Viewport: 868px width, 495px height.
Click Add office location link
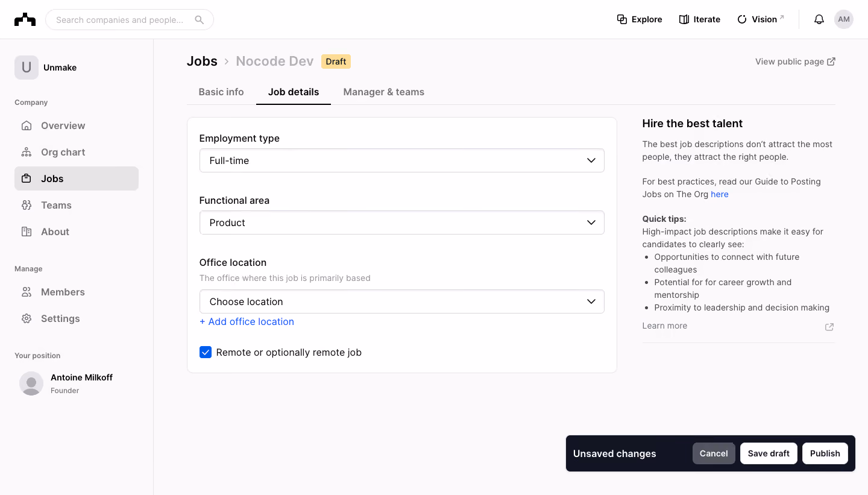click(247, 321)
